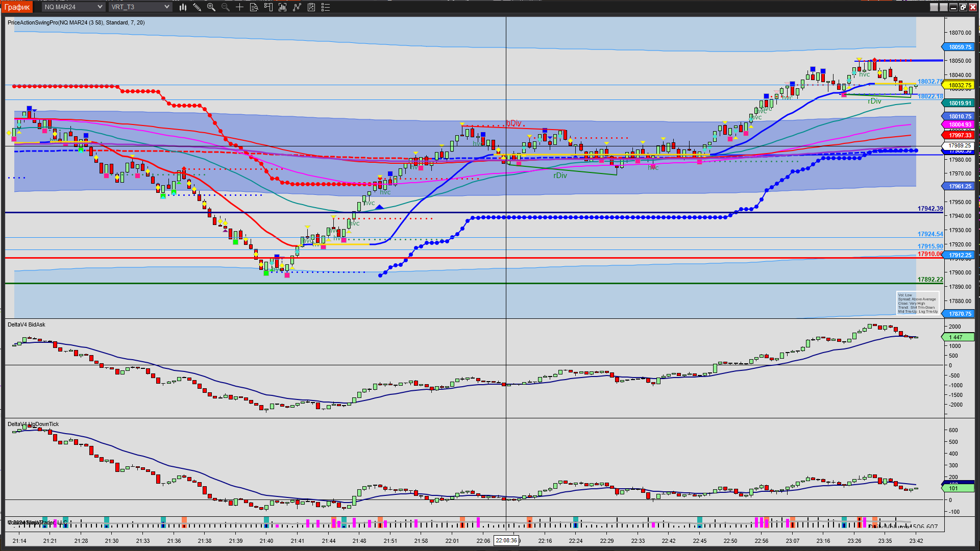The width and height of the screenshot is (980, 551).
Task: Click the 17989.25 white price marker
Action: pos(959,146)
